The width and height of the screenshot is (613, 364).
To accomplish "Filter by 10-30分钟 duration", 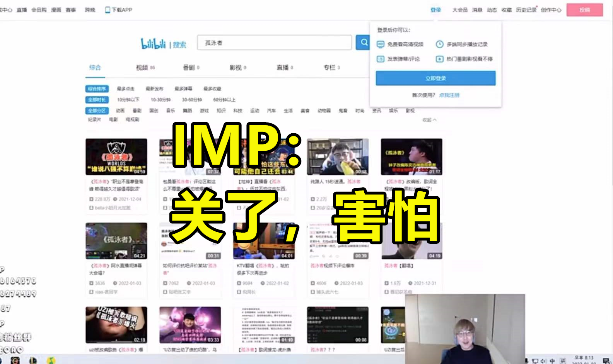I will coord(161,100).
